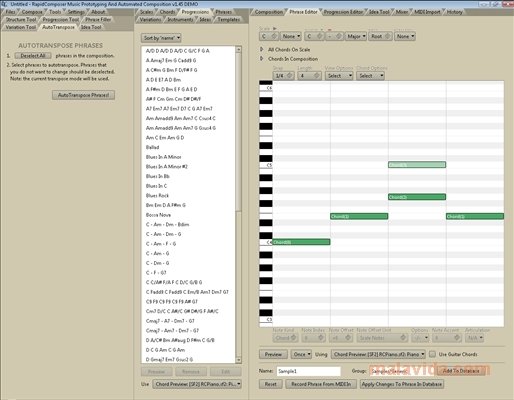Image resolution: width=514 pixels, height=400 pixels.
Task: Switch to the Settings tab
Action: (x=76, y=12)
